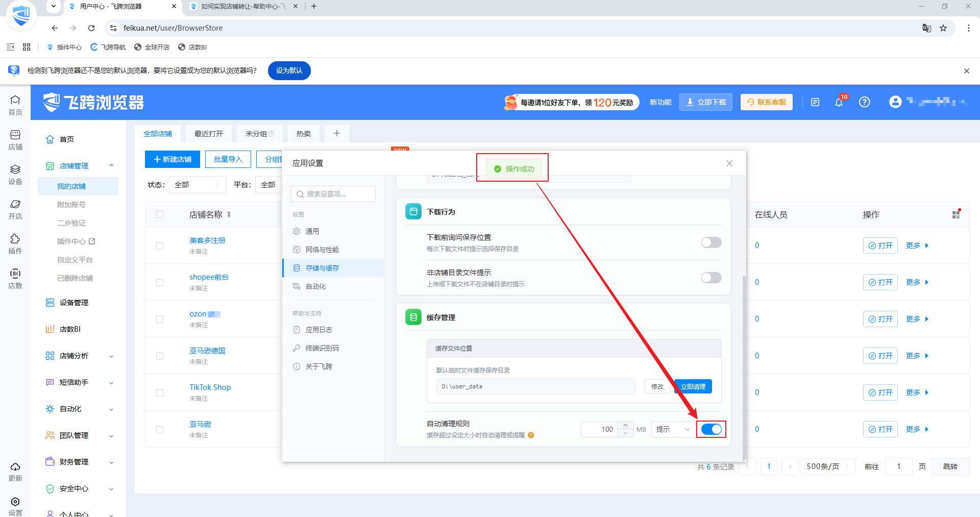Image resolution: width=980 pixels, height=517 pixels.
Task: Click the user avatar icon
Action: [x=895, y=102]
